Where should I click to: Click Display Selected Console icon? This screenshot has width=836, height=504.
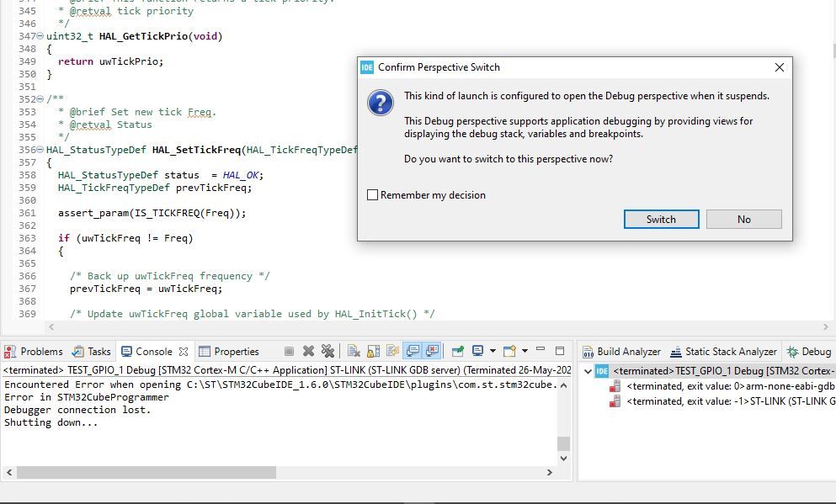pyautogui.click(x=477, y=351)
